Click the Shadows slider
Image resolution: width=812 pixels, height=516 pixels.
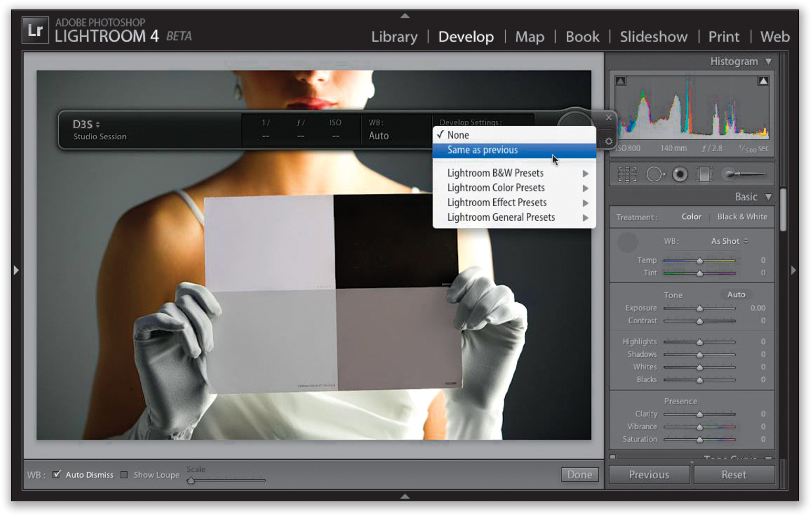pyautogui.click(x=700, y=355)
